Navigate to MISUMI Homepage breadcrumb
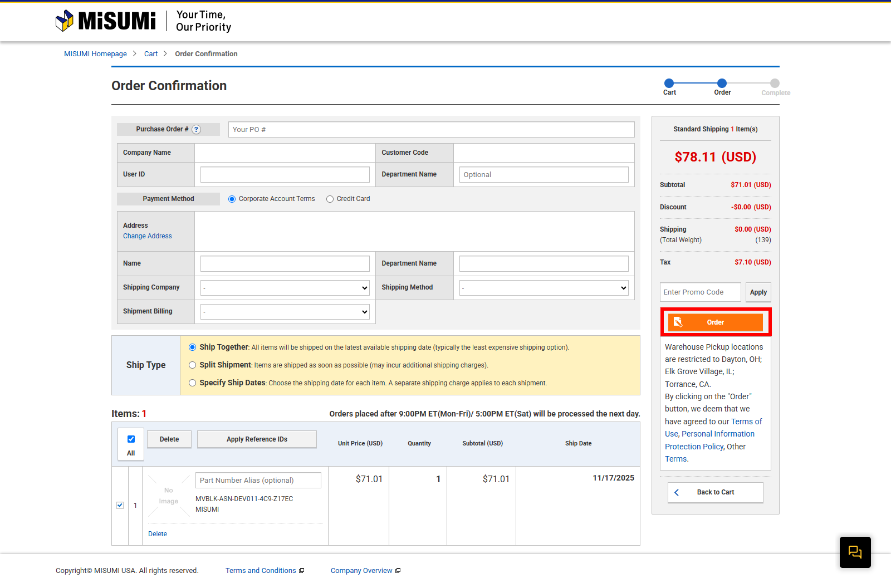Screen dimensions: 891x588 coord(95,54)
